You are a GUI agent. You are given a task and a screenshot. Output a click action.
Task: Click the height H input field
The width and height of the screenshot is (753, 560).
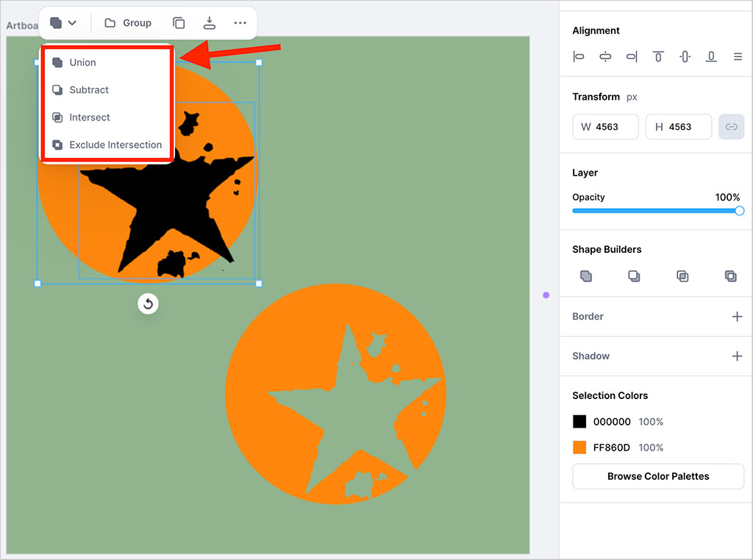click(x=679, y=126)
